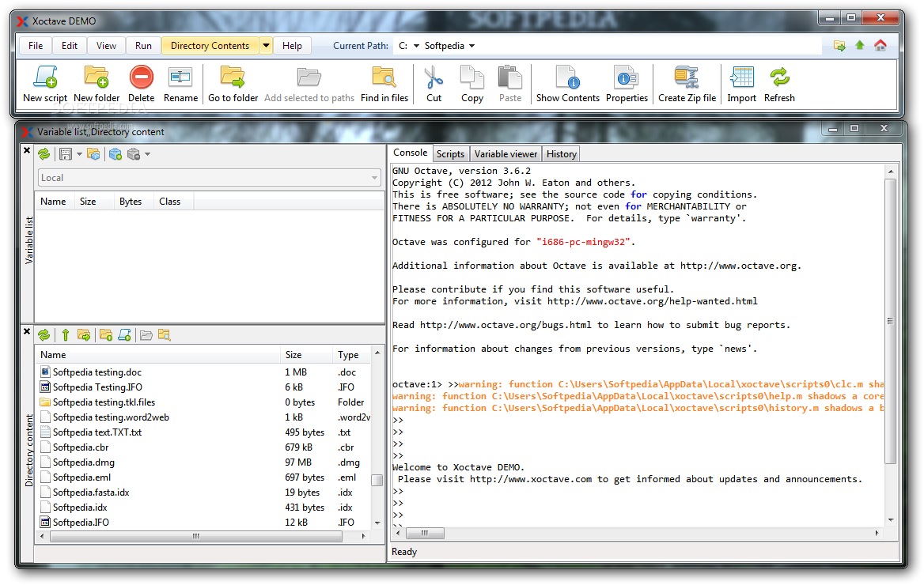Click the Cut scissors button
The image size is (924, 585).
click(x=434, y=84)
